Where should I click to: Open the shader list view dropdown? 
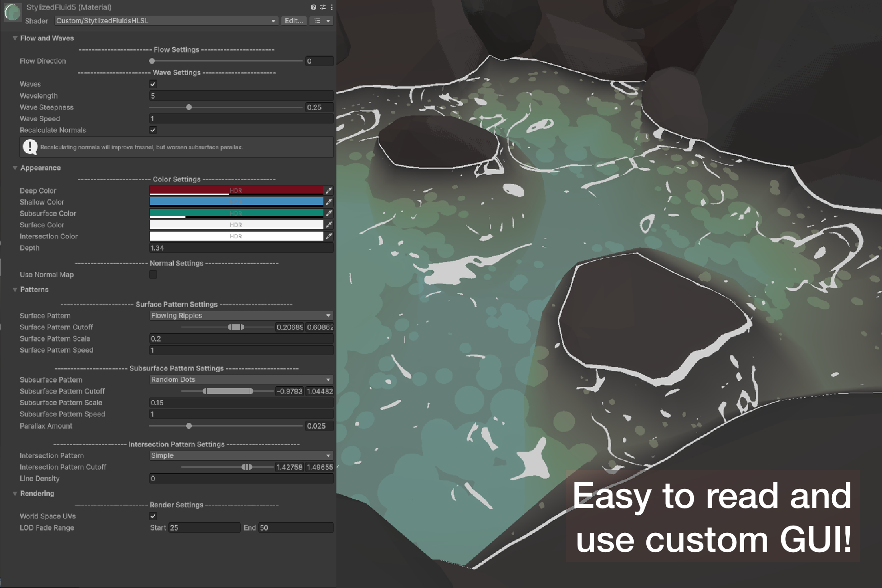[322, 21]
